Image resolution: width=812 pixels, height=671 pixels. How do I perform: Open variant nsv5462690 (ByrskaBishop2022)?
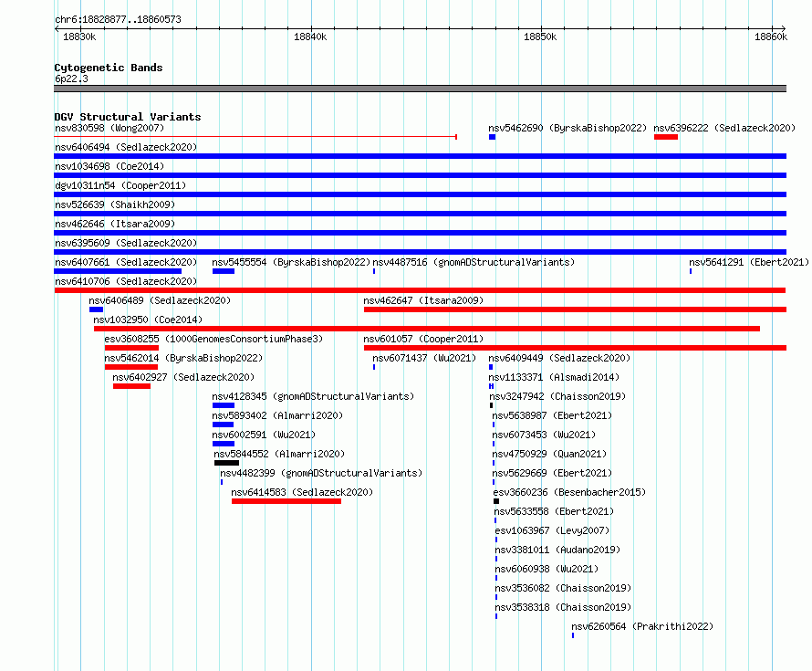pyautogui.click(x=567, y=128)
